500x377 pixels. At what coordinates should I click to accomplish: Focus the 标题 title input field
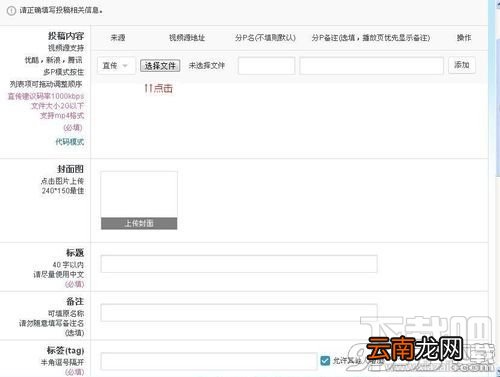tap(239, 264)
